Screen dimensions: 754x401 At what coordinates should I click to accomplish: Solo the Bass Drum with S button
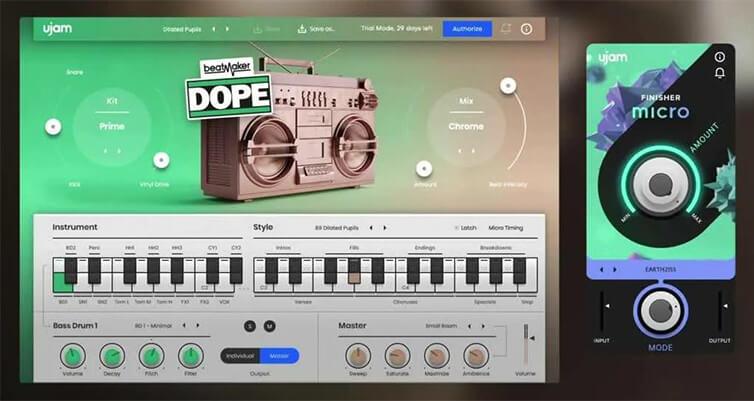[250, 326]
